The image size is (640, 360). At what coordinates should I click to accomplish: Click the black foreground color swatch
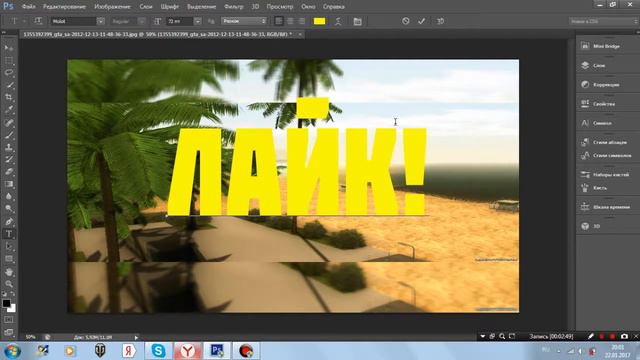[x=6, y=303]
